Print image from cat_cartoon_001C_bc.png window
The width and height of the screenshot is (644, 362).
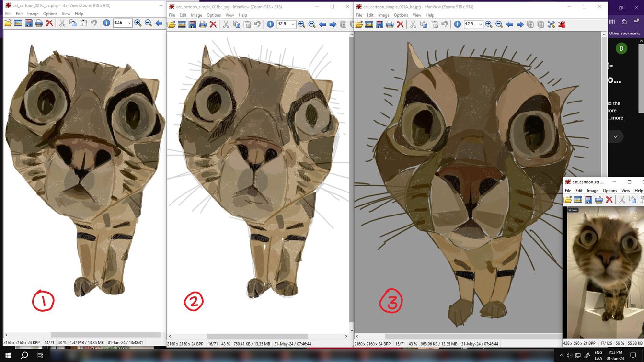(x=39, y=23)
